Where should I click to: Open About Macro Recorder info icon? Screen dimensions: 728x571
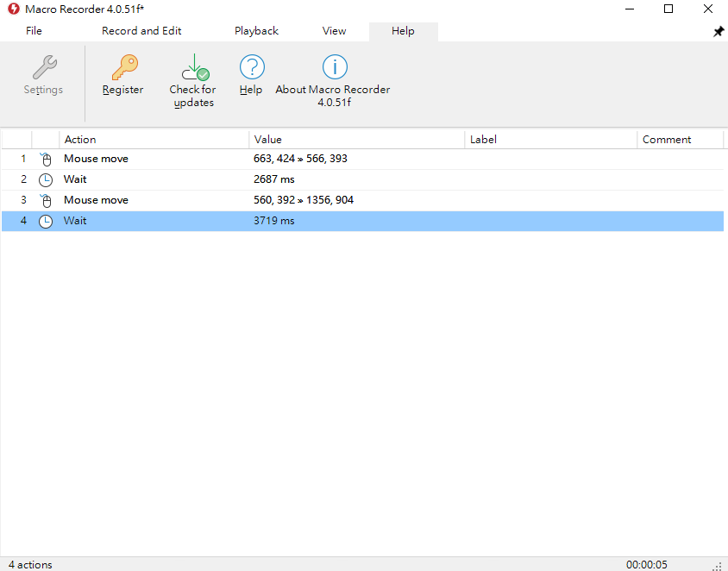click(x=334, y=67)
